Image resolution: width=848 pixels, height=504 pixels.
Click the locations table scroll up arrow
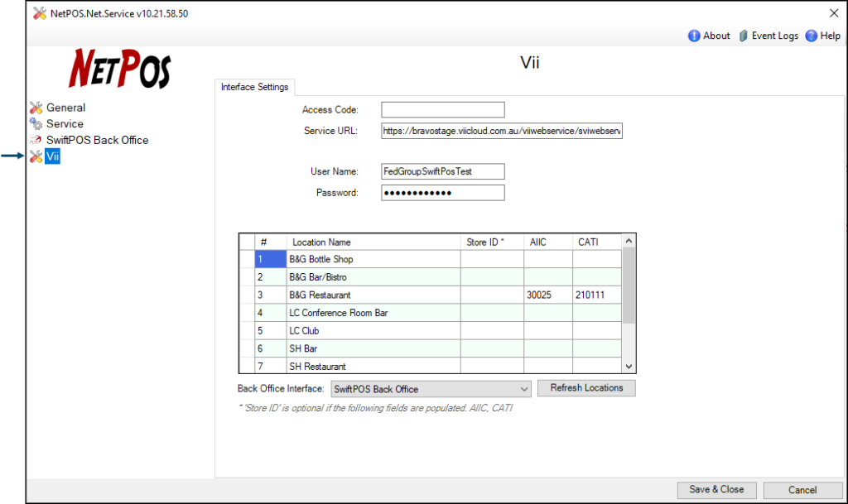[x=629, y=241]
